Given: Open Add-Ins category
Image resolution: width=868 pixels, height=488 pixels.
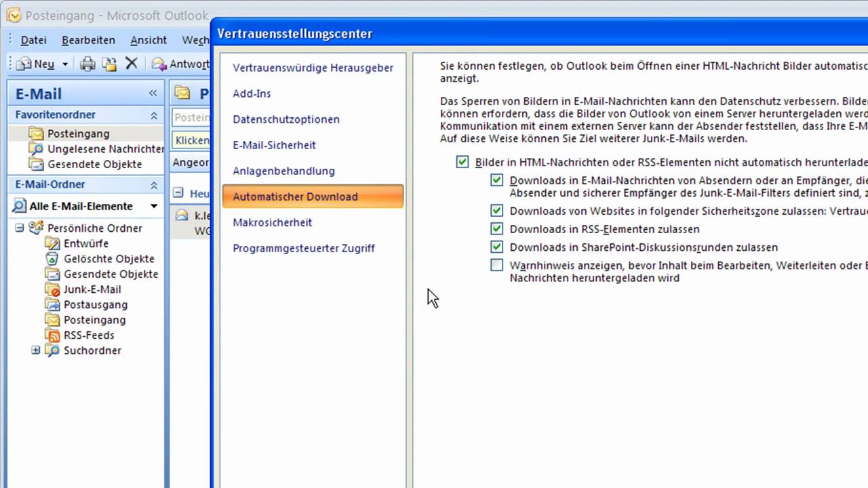Looking at the screenshot, I should [x=313, y=94].
